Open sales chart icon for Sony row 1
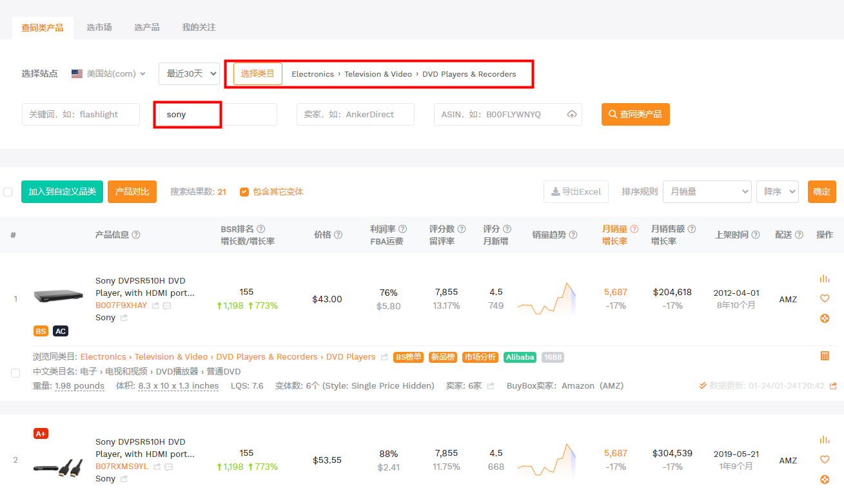This screenshot has width=844, height=504. pyautogui.click(x=825, y=278)
